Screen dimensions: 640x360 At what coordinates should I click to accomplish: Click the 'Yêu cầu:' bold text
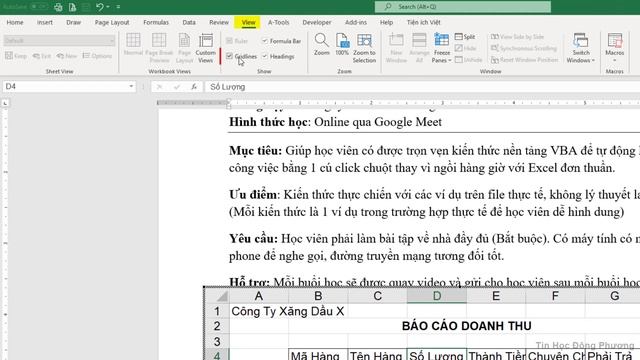(253, 238)
